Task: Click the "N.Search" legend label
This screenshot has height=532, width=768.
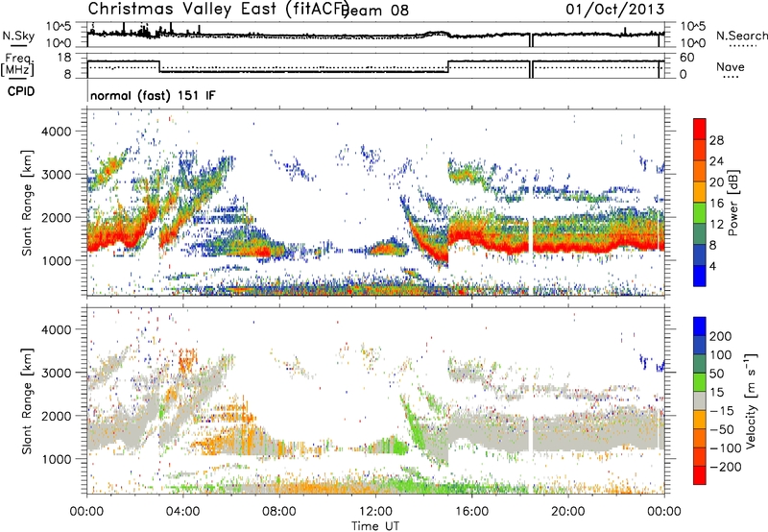Action: point(741,36)
